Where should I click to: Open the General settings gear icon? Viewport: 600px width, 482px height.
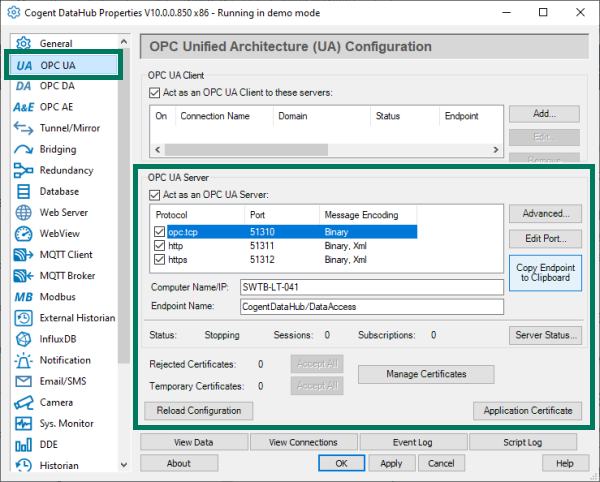(23, 44)
